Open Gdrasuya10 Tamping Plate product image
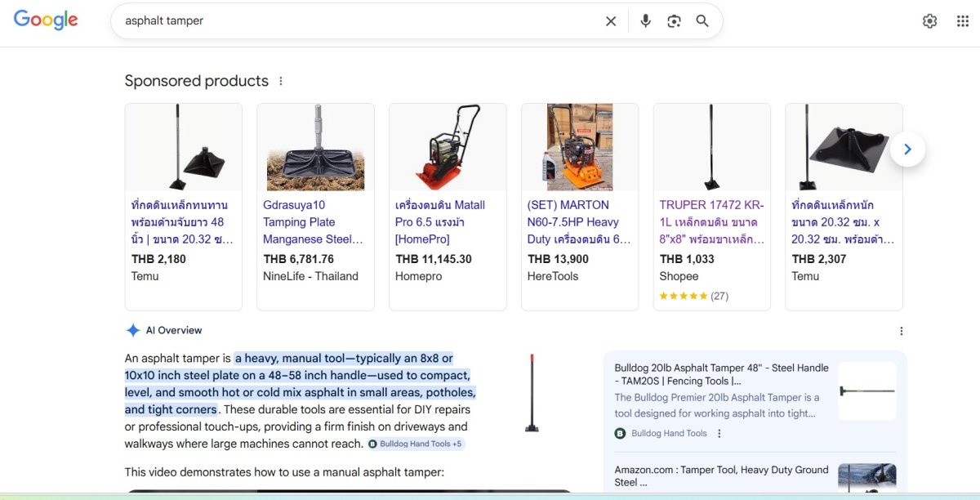 (316, 147)
